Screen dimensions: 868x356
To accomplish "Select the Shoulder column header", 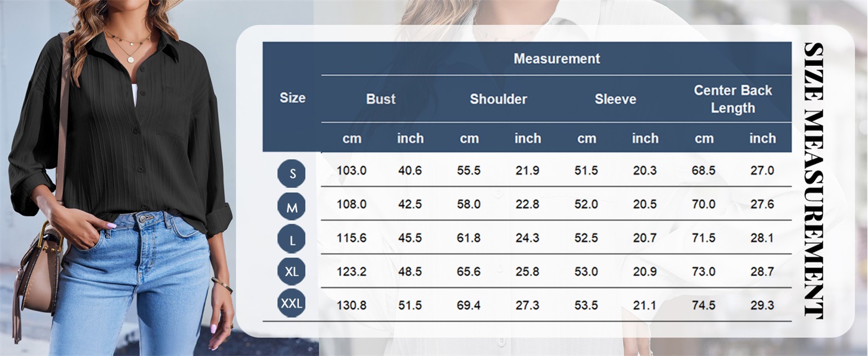I will pos(498,99).
